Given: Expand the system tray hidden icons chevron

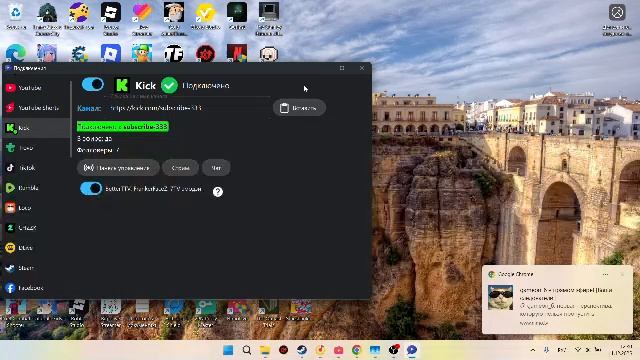Looking at the screenshot, I should [533, 350].
